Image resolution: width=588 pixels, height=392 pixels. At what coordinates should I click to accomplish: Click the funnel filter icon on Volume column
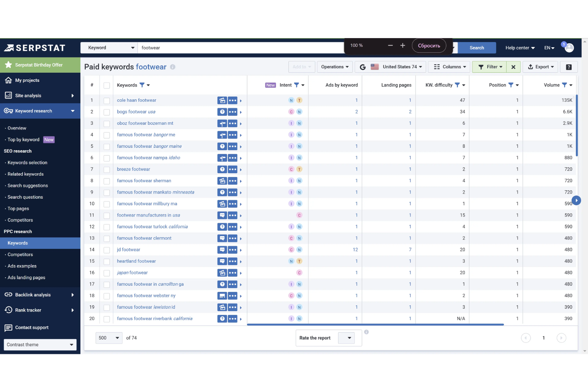(x=564, y=85)
